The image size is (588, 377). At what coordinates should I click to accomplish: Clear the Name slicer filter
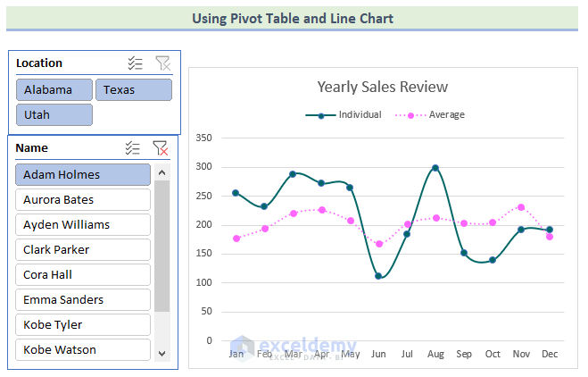[x=160, y=148]
